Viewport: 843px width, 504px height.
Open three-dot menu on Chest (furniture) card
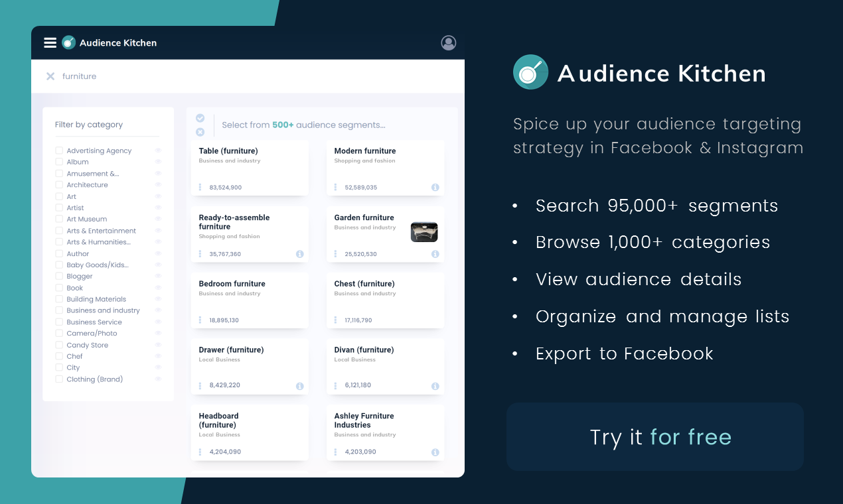(x=335, y=320)
